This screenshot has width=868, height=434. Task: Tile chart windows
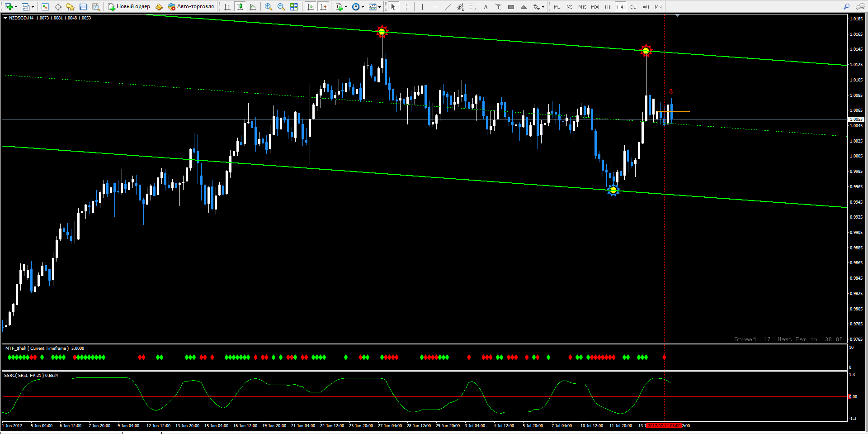[294, 7]
